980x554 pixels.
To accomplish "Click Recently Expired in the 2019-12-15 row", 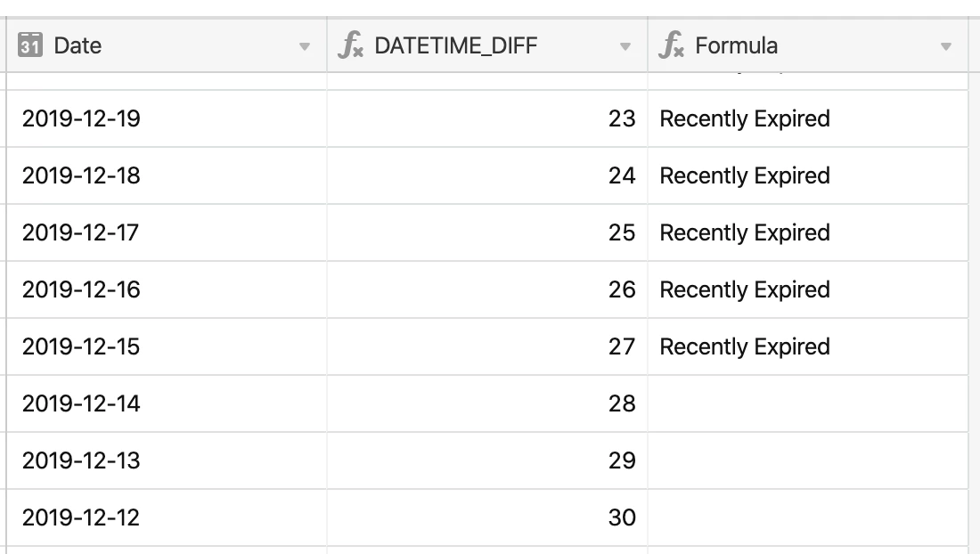I will (745, 346).
